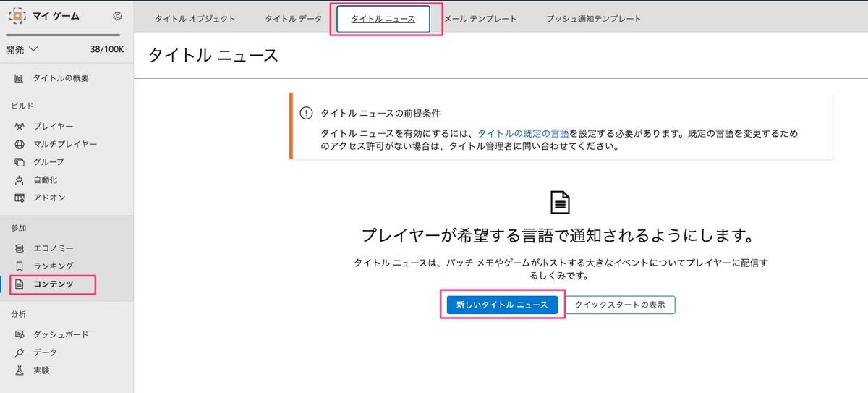The height and width of the screenshot is (393, 868).
Task: Create 新しいタイトル ニュース
Action: click(x=502, y=305)
